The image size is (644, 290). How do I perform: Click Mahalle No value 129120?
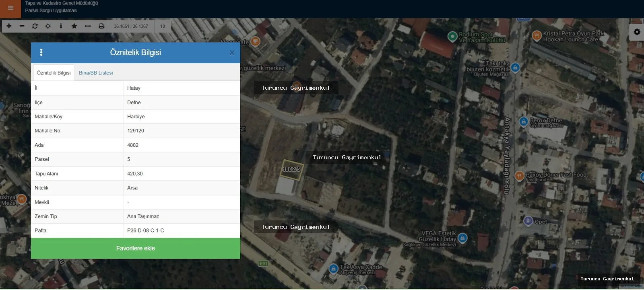pos(136,131)
